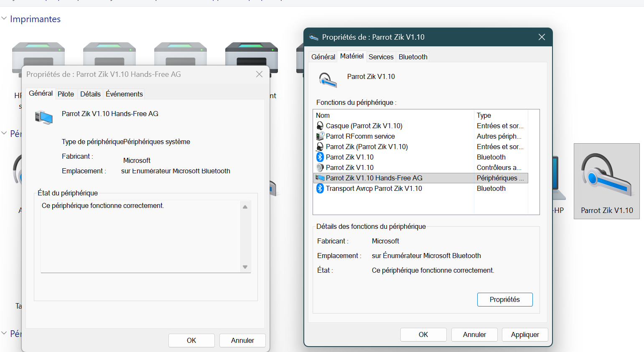
Task: Switch to the Matériel tab
Action: click(352, 56)
